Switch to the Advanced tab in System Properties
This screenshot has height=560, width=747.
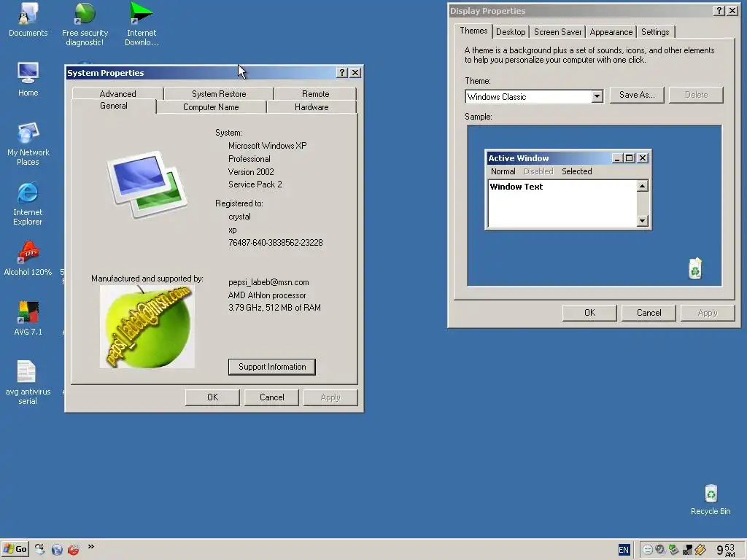[117, 94]
